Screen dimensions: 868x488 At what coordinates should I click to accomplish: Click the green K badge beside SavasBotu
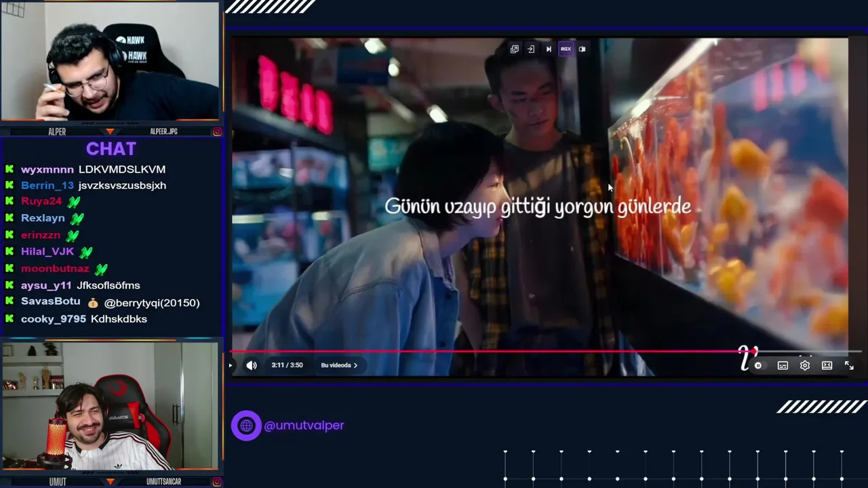[x=9, y=302]
